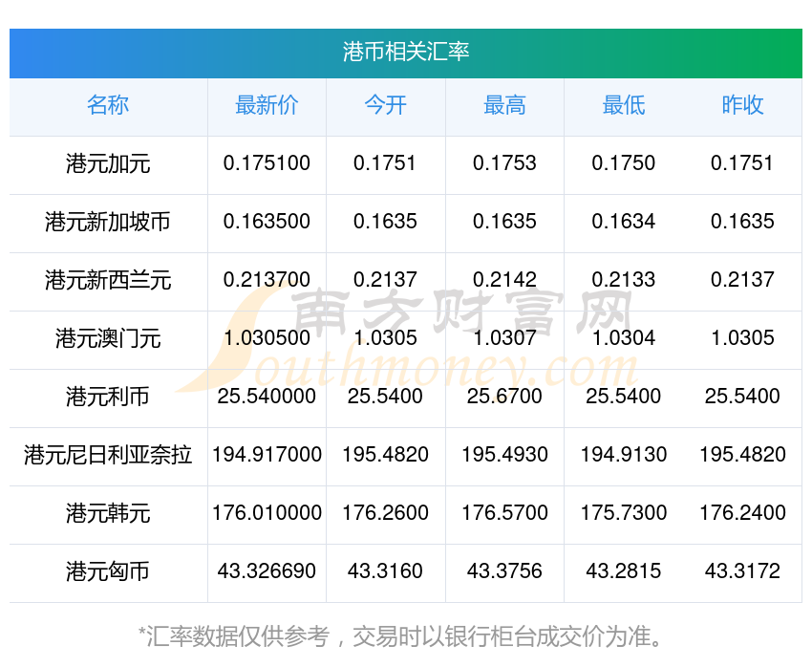Screen dimensions: 812x667
Task: Open the 港元加元 row name
Action: pos(108,164)
